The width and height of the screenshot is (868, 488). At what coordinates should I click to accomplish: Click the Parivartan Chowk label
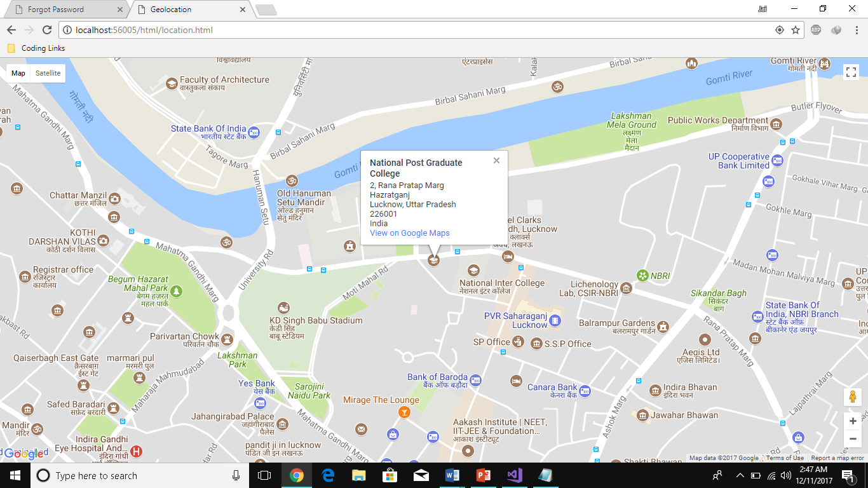[185, 340]
